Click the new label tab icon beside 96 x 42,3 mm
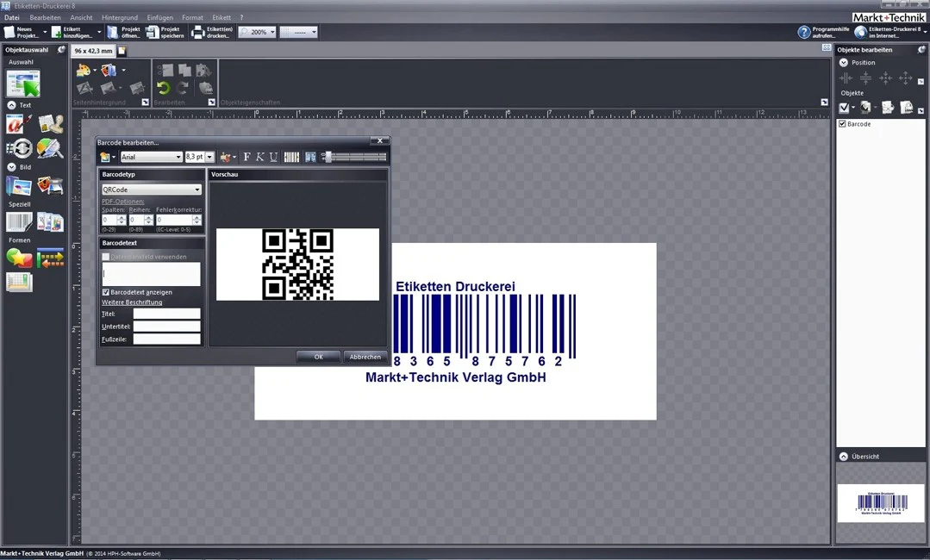This screenshot has height=560, width=930. pos(122,51)
